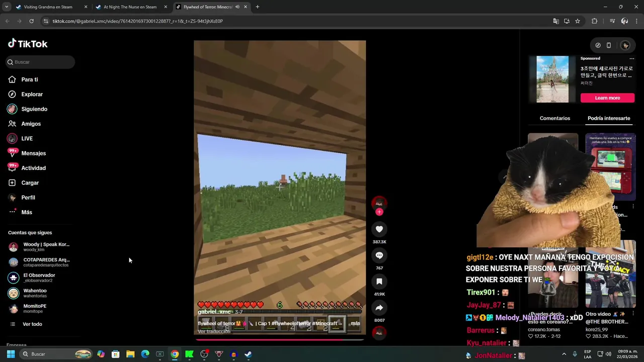This screenshot has height=362, width=644.
Task: Click 'Learn more' ad button
Action: (607, 98)
